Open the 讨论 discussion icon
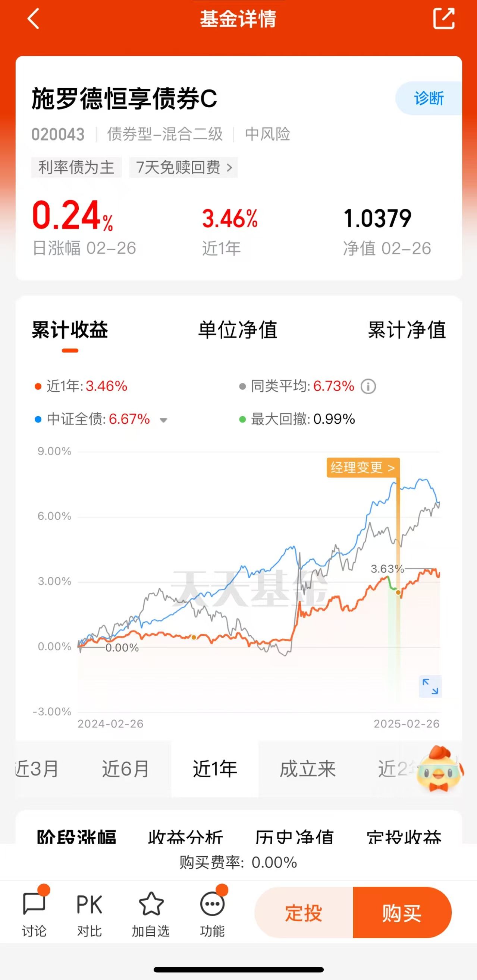The image size is (477, 980). pyautogui.click(x=35, y=913)
